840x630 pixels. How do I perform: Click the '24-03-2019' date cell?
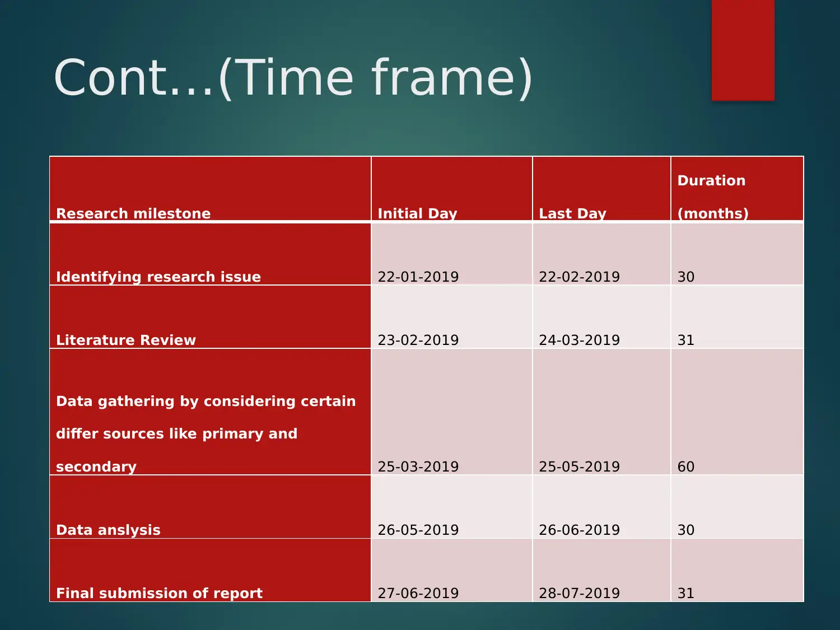(601, 317)
